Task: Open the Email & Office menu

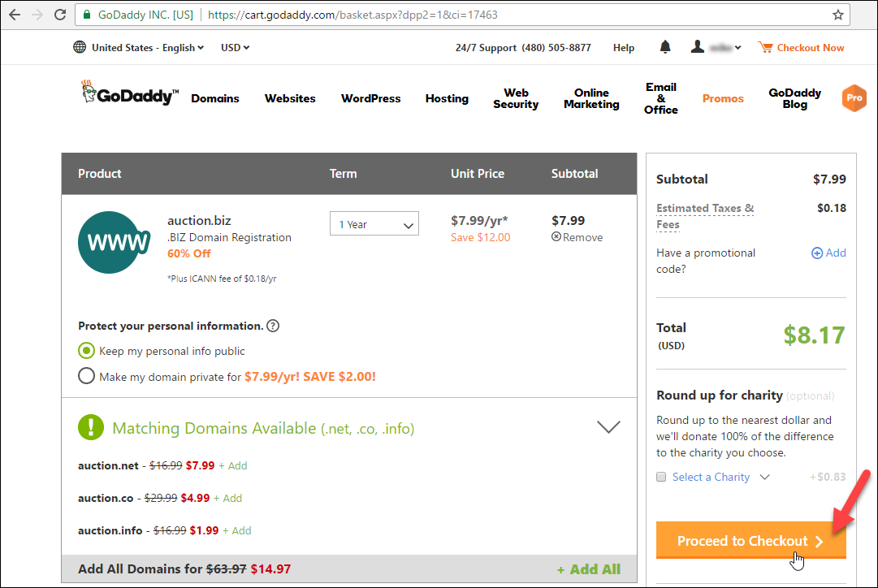Action: click(x=661, y=98)
